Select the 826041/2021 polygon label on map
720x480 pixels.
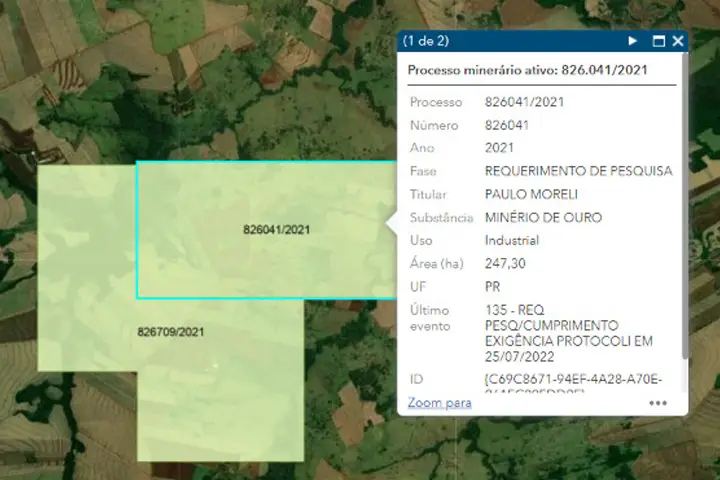coord(276,229)
